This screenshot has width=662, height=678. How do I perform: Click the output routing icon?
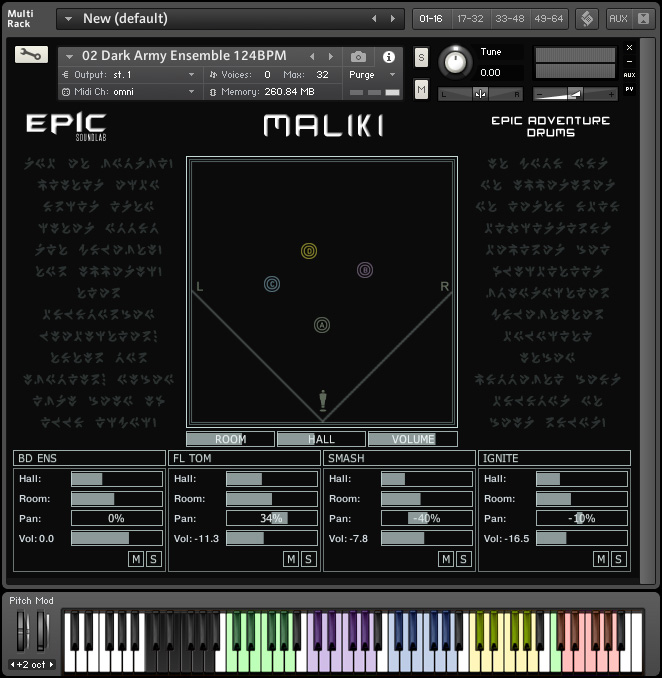tap(65, 75)
